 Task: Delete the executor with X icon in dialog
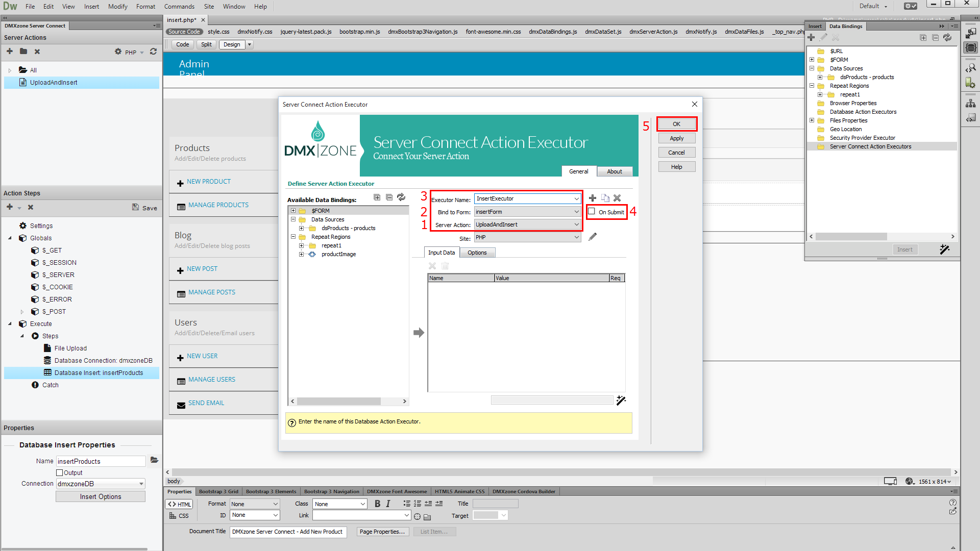point(617,198)
